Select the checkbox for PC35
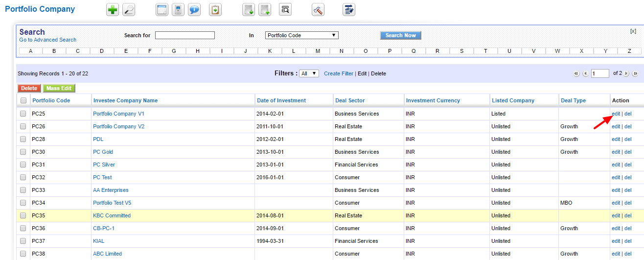 23,215
